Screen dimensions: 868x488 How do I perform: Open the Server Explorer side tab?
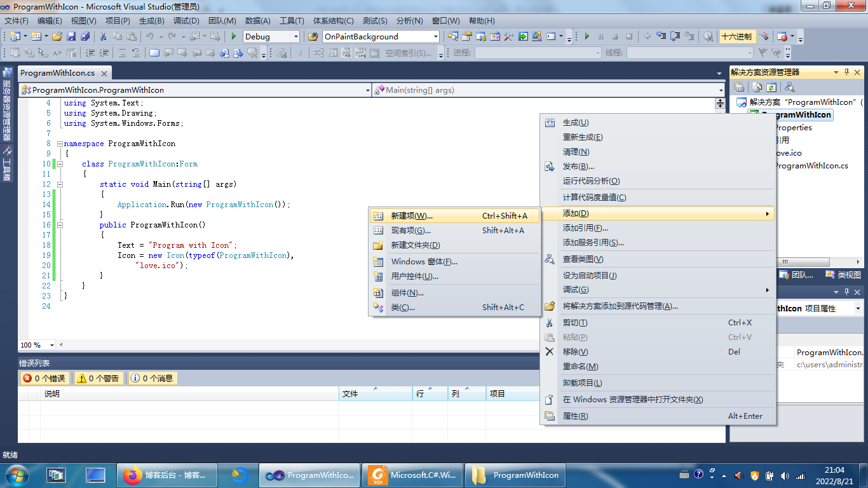pyautogui.click(x=7, y=104)
